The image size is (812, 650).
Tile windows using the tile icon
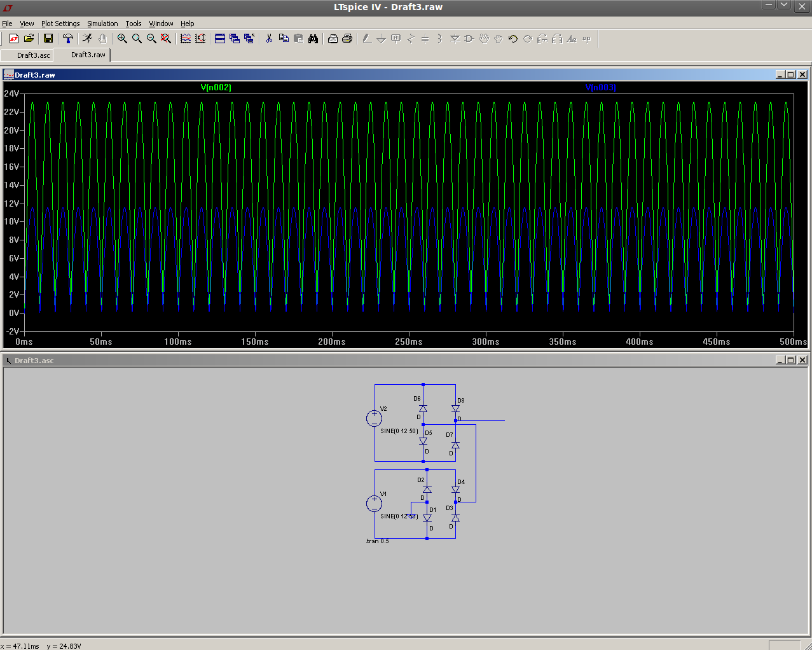pyautogui.click(x=220, y=39)
